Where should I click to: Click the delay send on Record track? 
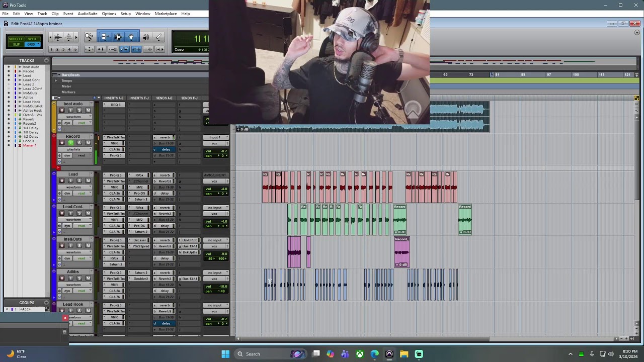(x=164, y=149)
